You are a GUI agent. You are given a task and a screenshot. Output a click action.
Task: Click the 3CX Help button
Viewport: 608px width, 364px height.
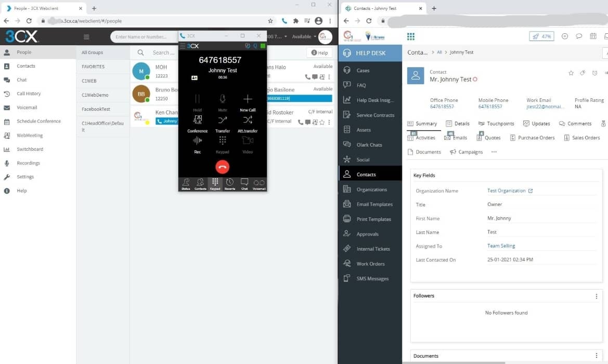click(x=319, y=53)
